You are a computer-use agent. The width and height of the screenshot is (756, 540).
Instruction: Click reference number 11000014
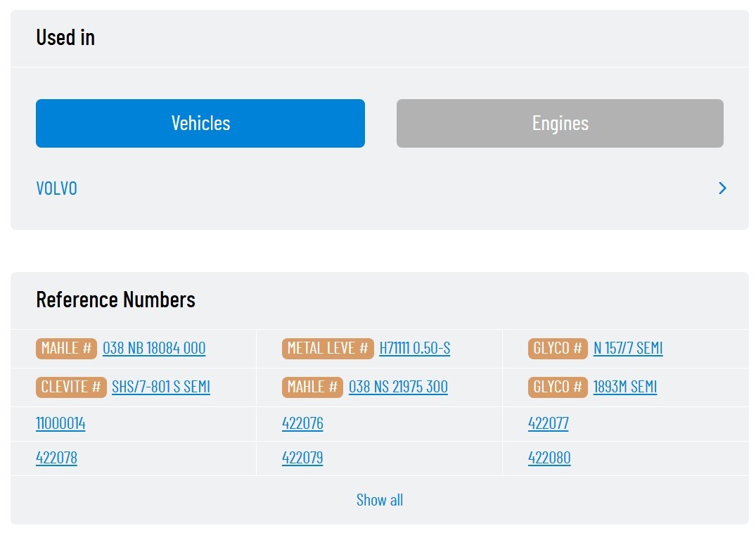(x=60, y=423)
